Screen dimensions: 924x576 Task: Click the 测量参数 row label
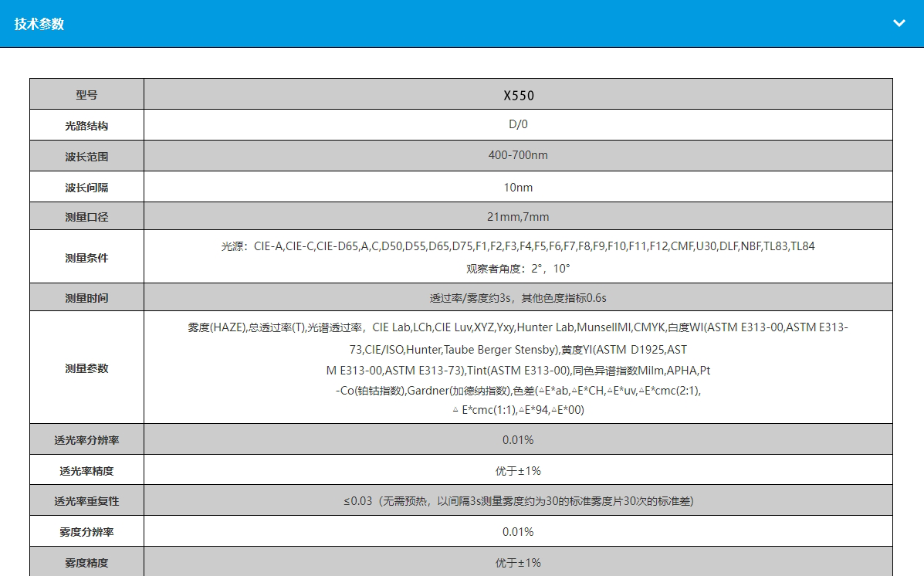(x=86, y=368)
